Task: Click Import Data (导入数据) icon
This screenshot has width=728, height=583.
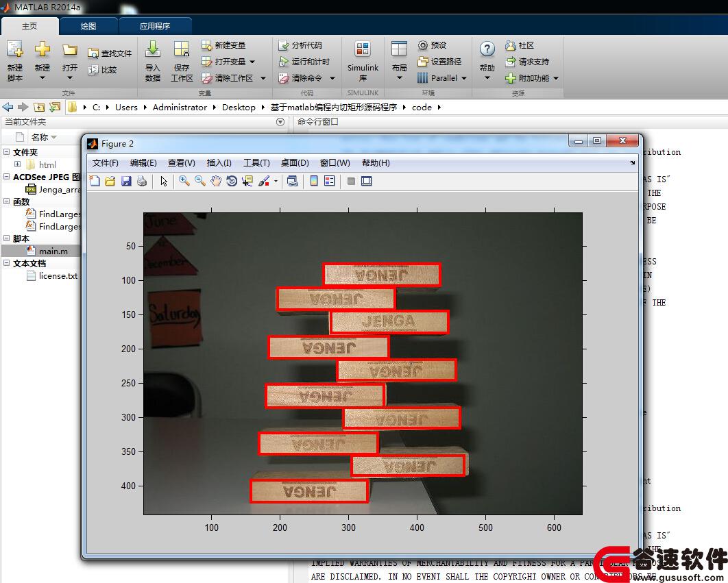Action: click(x=153, y=49)
